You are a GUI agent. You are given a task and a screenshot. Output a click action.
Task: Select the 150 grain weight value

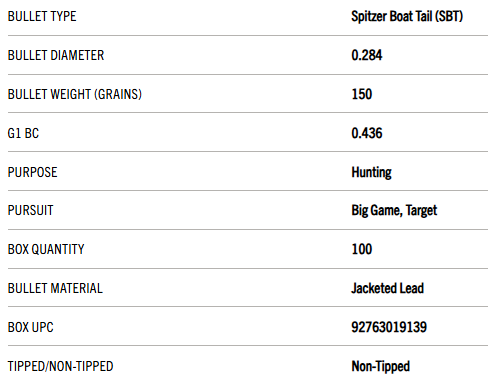click(x=362, y=94)
